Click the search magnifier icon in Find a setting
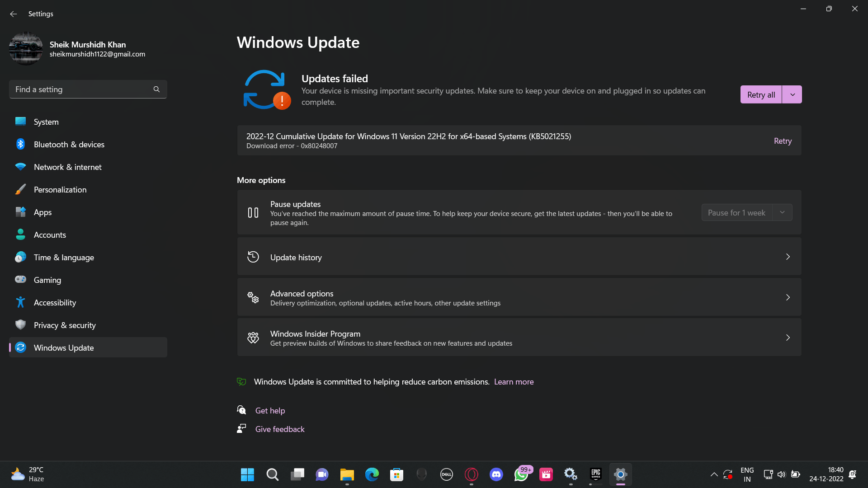 [x=156, y=89]
